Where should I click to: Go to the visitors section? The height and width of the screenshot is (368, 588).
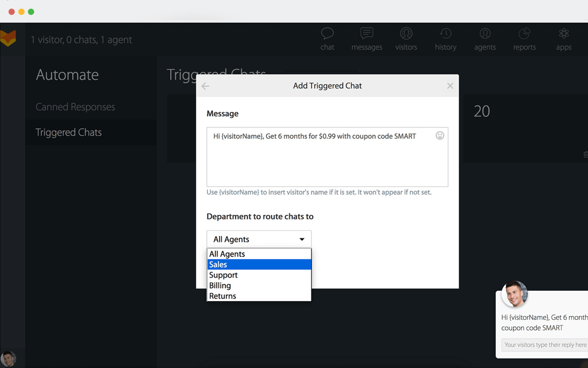pos(406,39)
